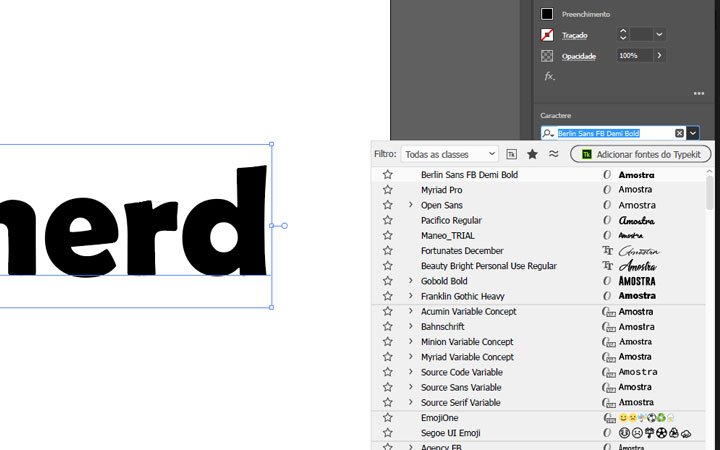Filter fonts by favorites star icon
The image size is (720, 450).
533,154
